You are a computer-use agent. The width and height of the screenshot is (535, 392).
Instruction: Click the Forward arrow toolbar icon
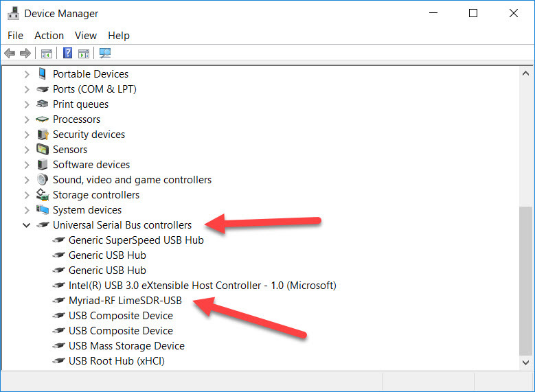[x=25, y=53]
